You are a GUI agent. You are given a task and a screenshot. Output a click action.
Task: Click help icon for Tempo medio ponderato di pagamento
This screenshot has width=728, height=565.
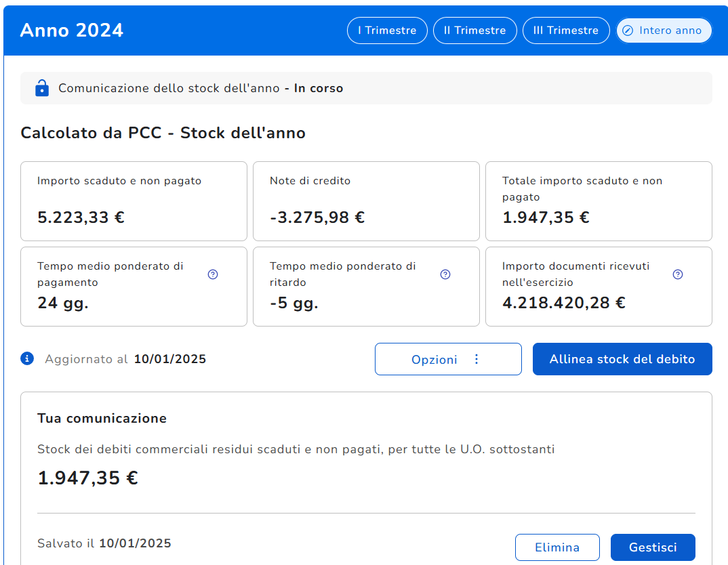[x=213, y=274]
